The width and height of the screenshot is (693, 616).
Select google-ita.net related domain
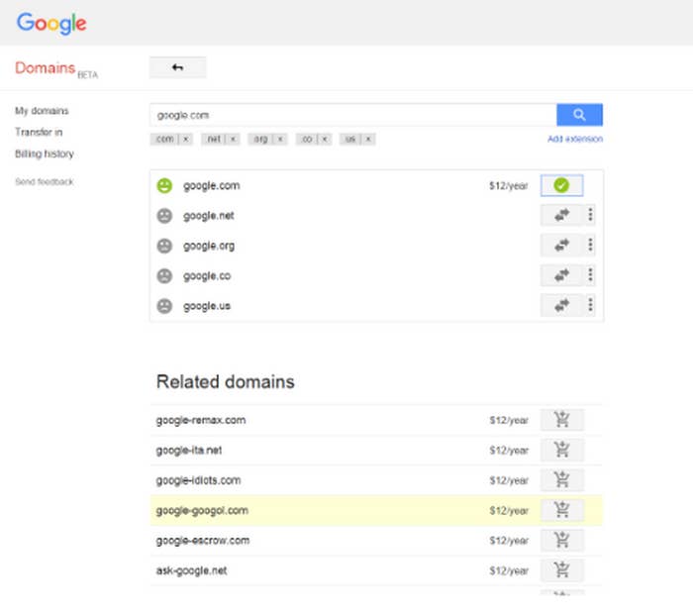tap(189, 451)
